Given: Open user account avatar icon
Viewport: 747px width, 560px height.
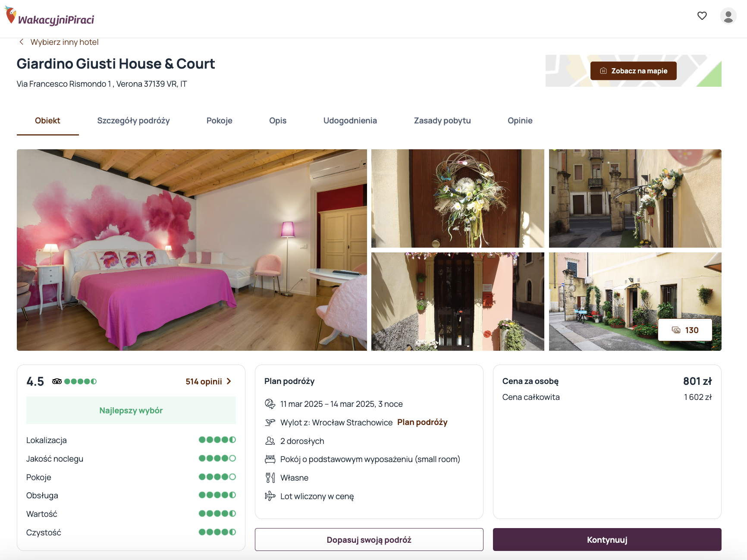Looking at the screenshot, I should coord(728,16).
